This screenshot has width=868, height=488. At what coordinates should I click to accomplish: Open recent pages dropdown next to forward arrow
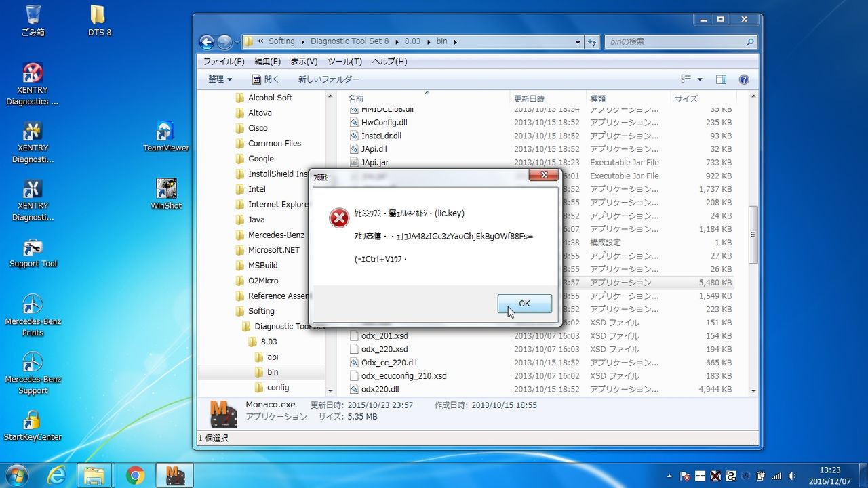coord(237,42)
